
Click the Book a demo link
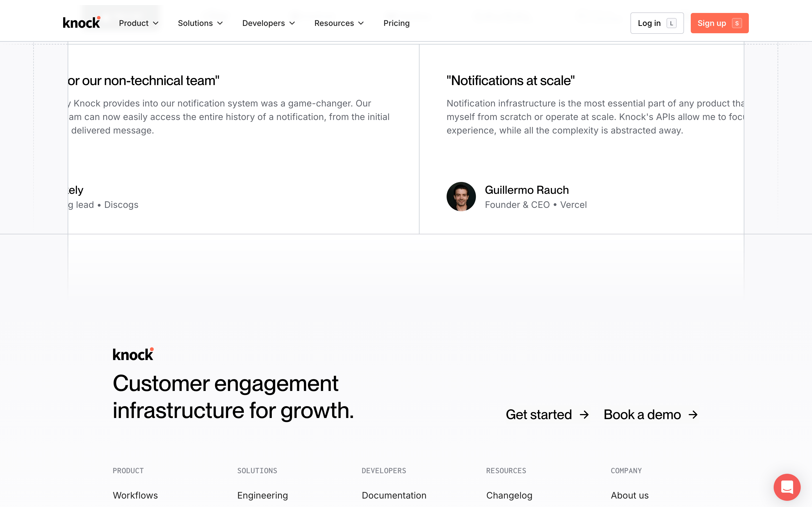(x=651, y=415)
